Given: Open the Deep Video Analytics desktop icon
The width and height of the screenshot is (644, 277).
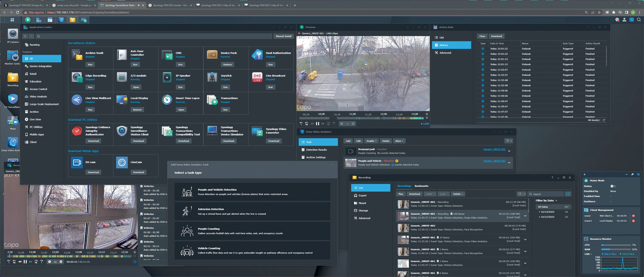Looking at the screenshot, I should point(13,142).
